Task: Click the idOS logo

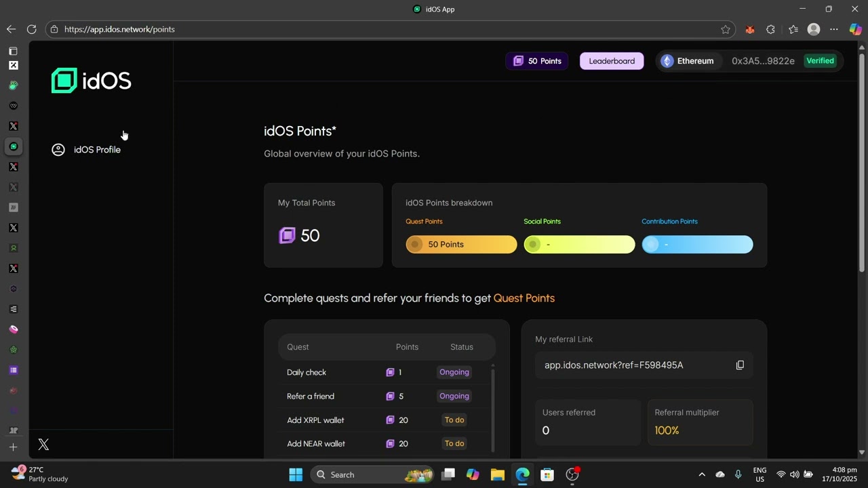Action: tap(92, 81)
